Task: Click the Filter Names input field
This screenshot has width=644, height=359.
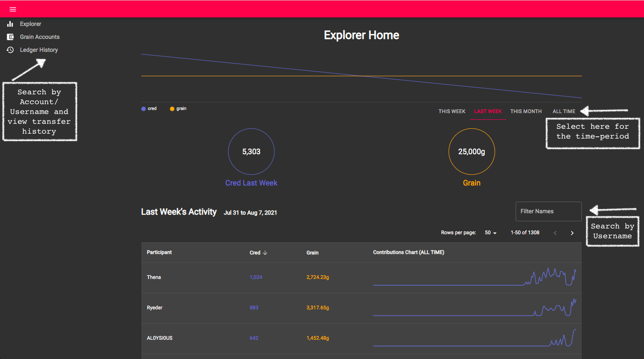Action: [x=549, y=211]
